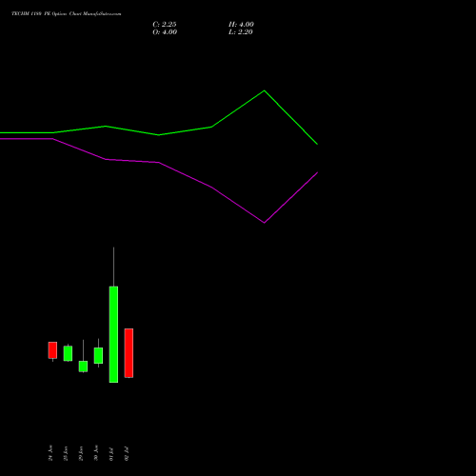Click the low value "L: 2.20"
This screenshot has height=476, width=476.
pyautogui.click(x=241, y=32)
